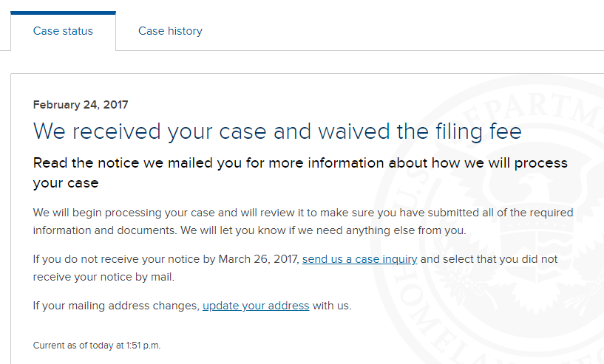Screen dimensions: 604x364
Task: Click the blue bar above Case status tab
Action: (63, 13)
